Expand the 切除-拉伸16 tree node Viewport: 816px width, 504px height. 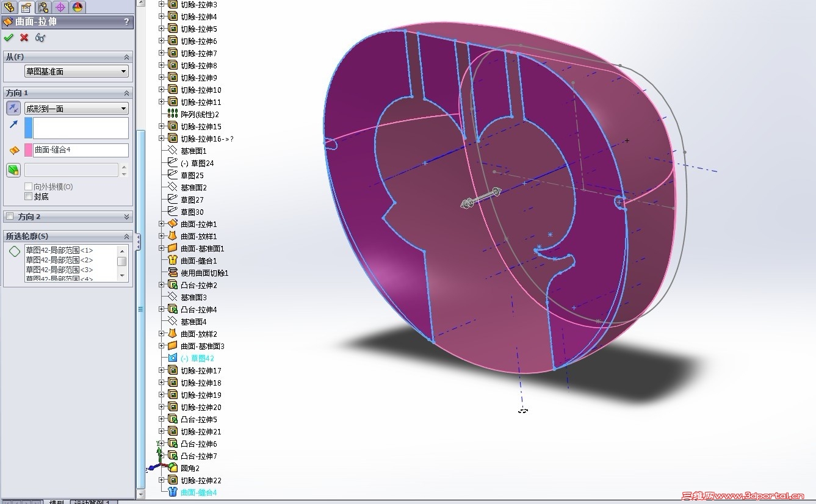point(162,139)
